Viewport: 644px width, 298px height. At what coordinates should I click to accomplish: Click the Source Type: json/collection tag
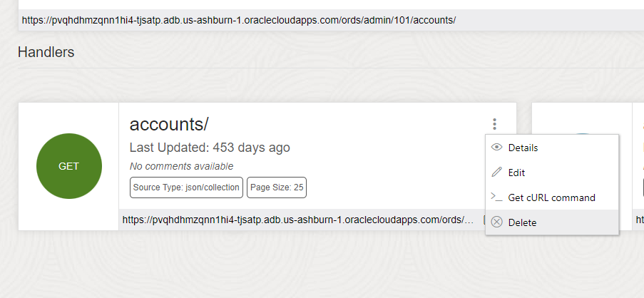(x=186, y=187)
